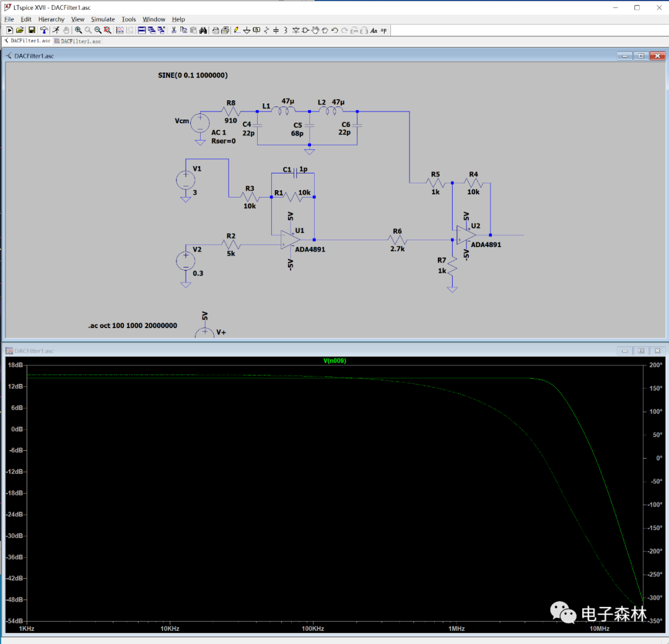Click the Run simulation icon
The image size is (669, 644).
tap(56, 30)
